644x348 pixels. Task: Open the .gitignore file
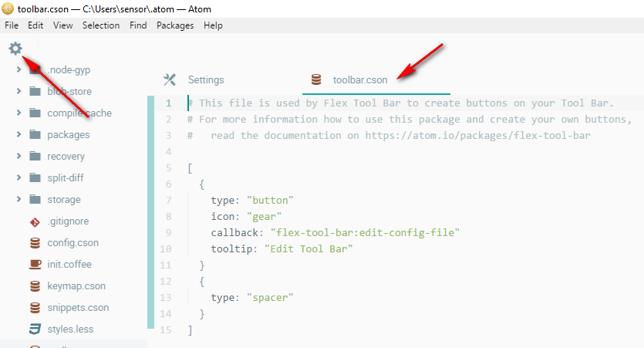click(x=68, y=221)
